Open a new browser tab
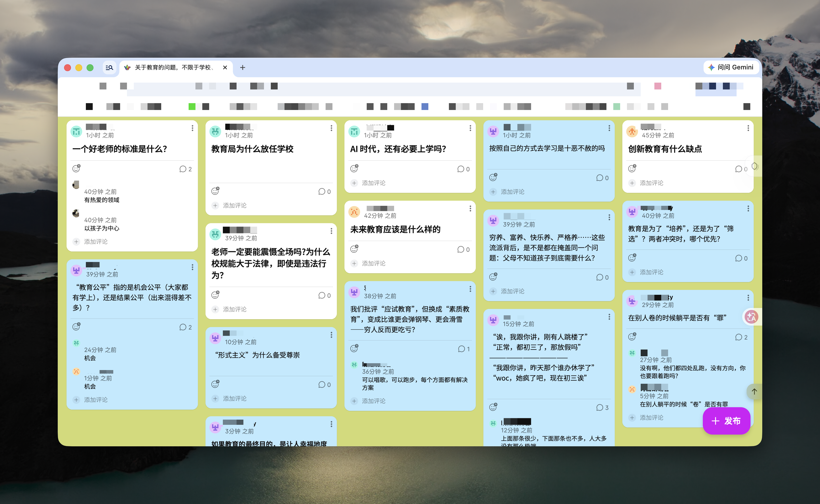The height and width of the screenshot is (504, 820). click(242, 68)
